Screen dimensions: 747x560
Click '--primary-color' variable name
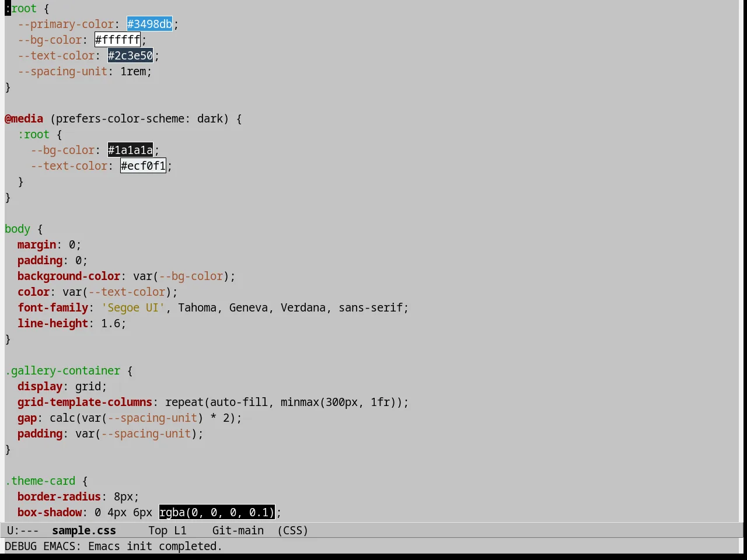66,24
